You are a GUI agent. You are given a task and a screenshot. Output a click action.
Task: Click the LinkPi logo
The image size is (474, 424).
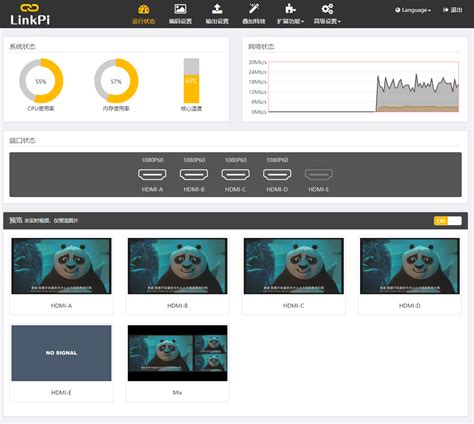[x=30, y=15]
